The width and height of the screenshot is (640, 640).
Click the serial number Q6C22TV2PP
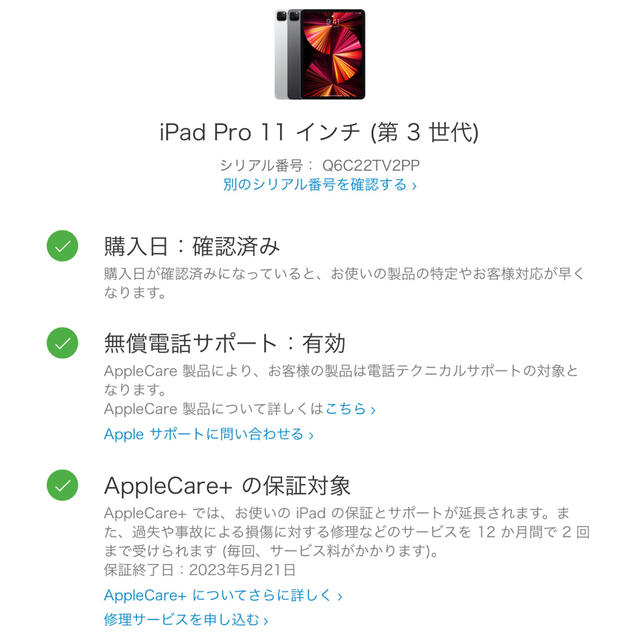click(x=371, y=165)
